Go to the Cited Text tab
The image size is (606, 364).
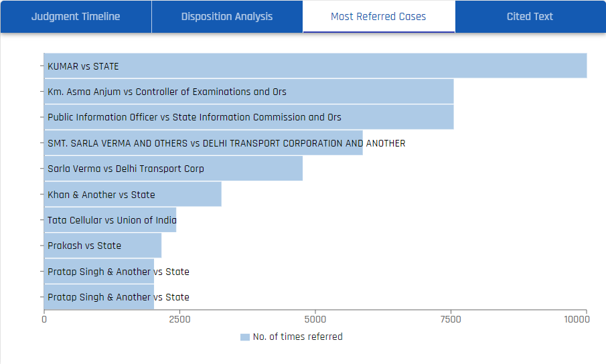[530, 17]
